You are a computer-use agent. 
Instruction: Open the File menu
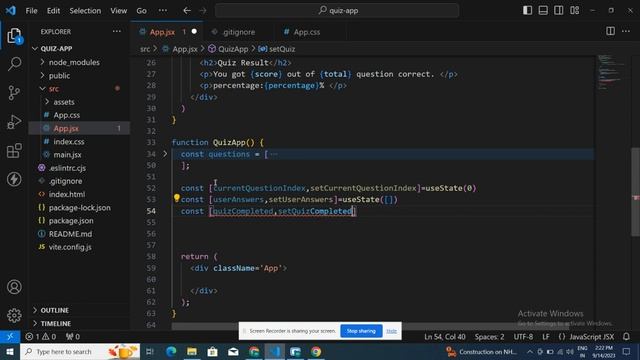(x=31, y=11)
